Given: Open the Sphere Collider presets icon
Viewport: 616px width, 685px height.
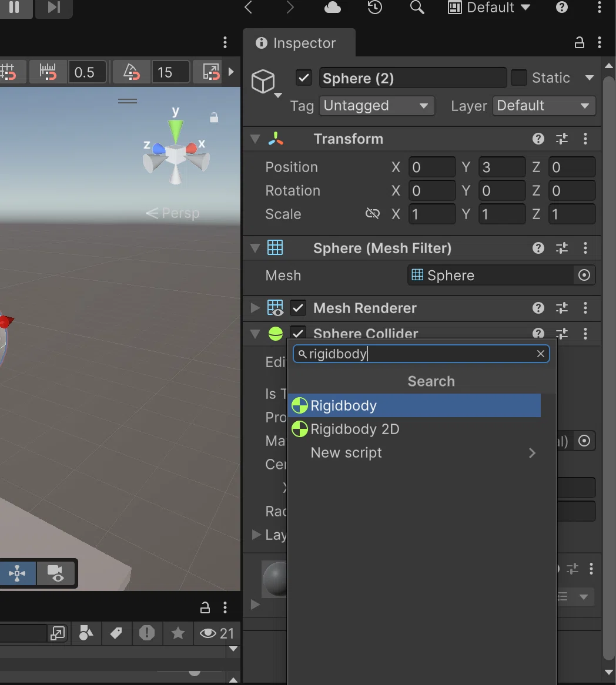Looking at the screenshot, I should (x=562, y=334).
